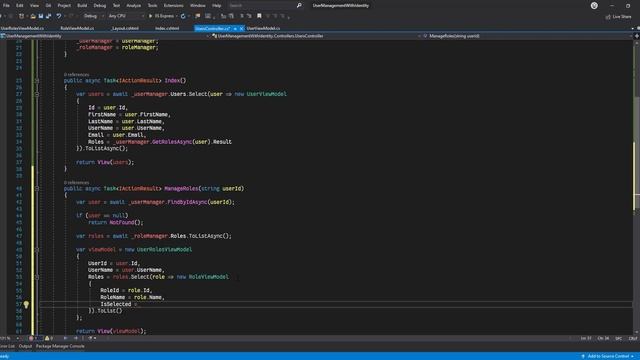Viewport: 640px width, 360px height.
Task: Toggle pin on UsersController.cs tab
Action: (235, 29)
